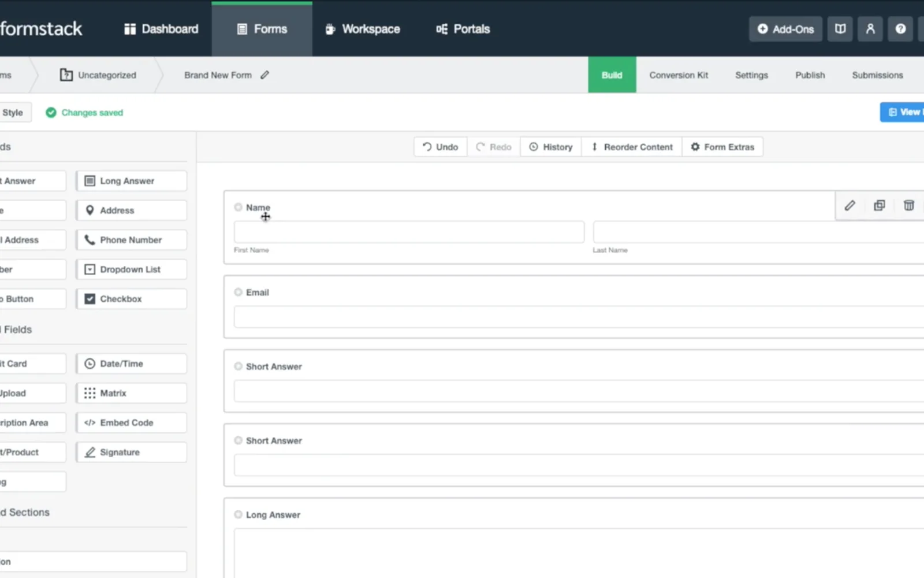The width and height of the screenshot is (924, 578).
Task: Click the blue View button
Action: click(902, 112)
